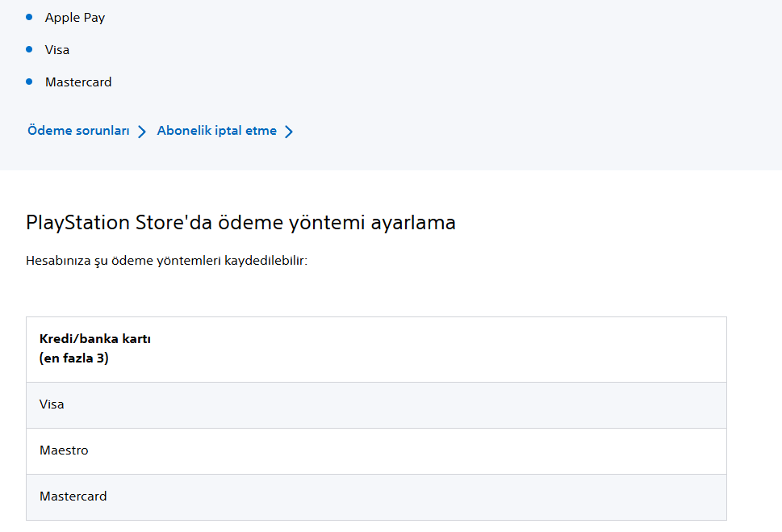
Task: Select the Maestro table row
Action: pyautogui.click(x=377, y=451)
